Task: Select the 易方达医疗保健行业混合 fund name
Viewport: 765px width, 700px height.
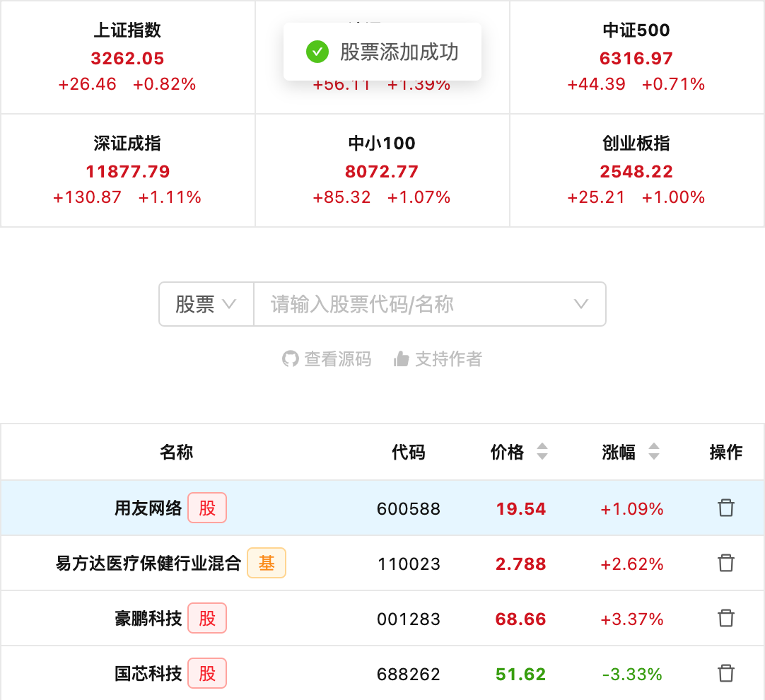Action: click(x=148, y=564)
